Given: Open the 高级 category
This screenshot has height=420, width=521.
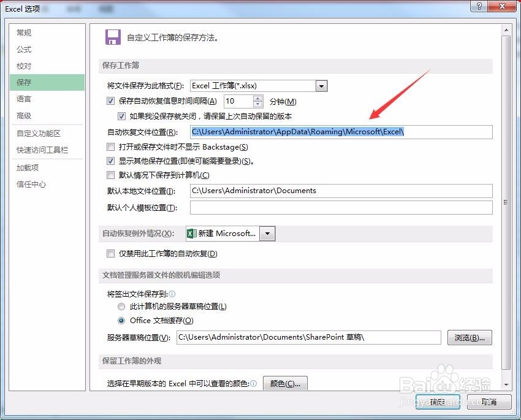Looking at the screenshot, I should point(47,116).
